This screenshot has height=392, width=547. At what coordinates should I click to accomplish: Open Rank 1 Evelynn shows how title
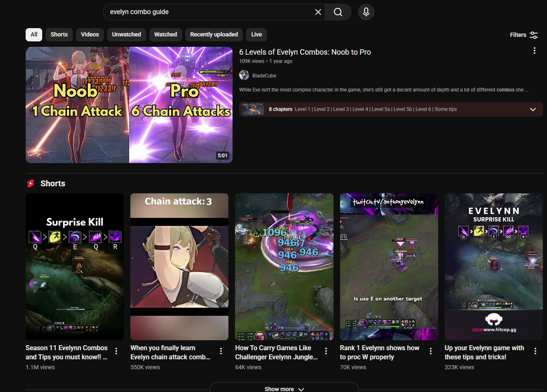[x=380, y=353]
